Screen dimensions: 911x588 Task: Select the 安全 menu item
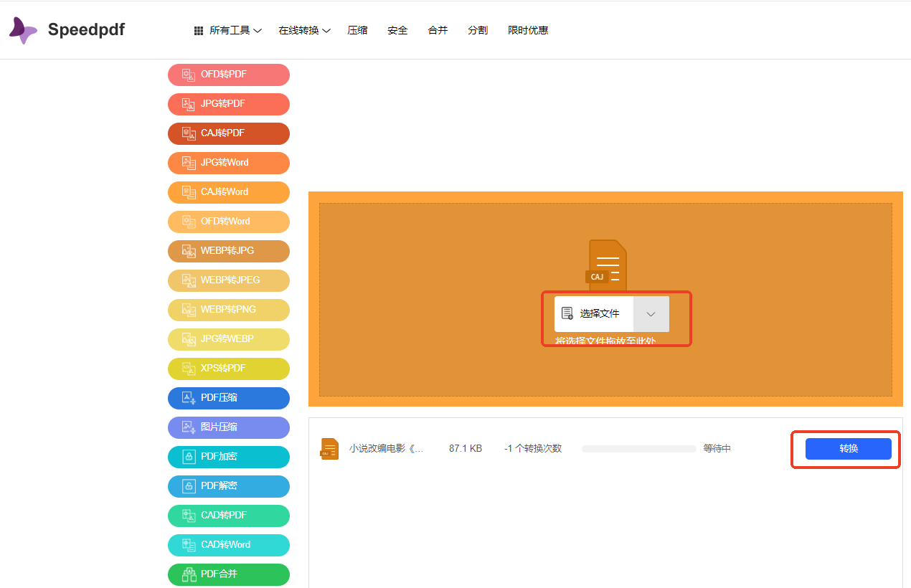point(397,30)
